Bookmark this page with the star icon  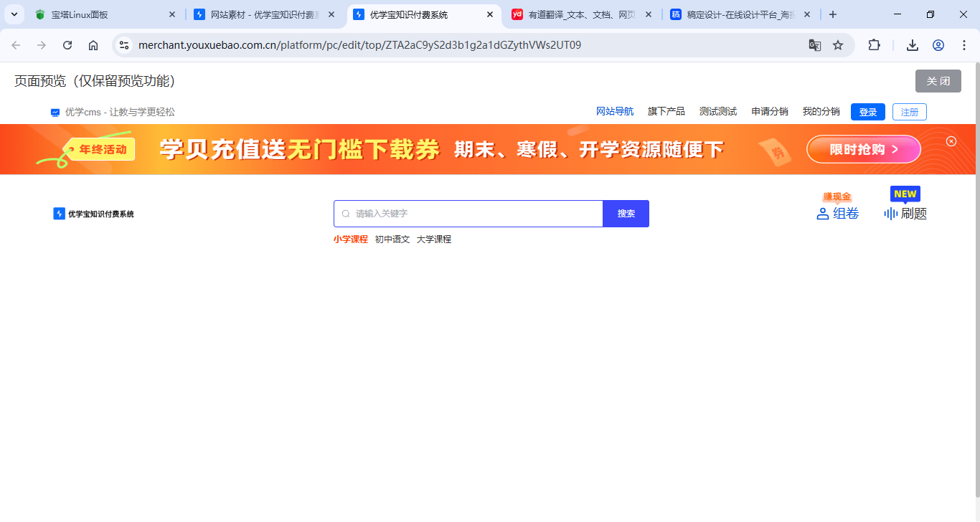(838, 45)
